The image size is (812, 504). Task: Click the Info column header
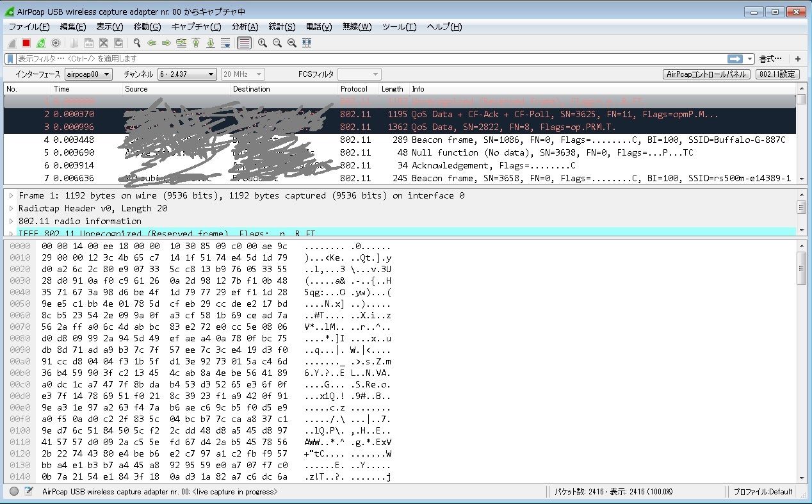(603, 89)
